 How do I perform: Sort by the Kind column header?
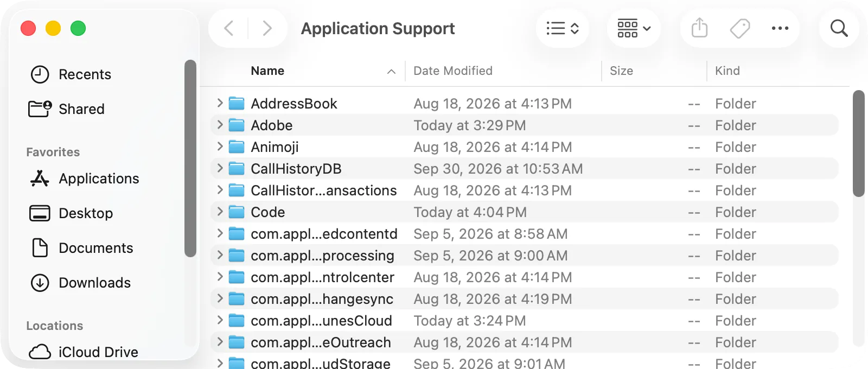[x=727, y=71]
